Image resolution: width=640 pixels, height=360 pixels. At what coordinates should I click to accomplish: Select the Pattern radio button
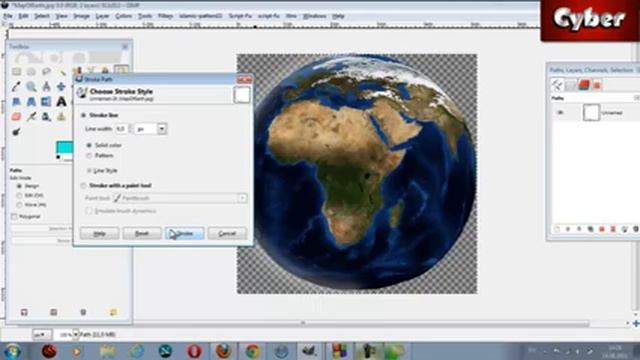[89, 156]
